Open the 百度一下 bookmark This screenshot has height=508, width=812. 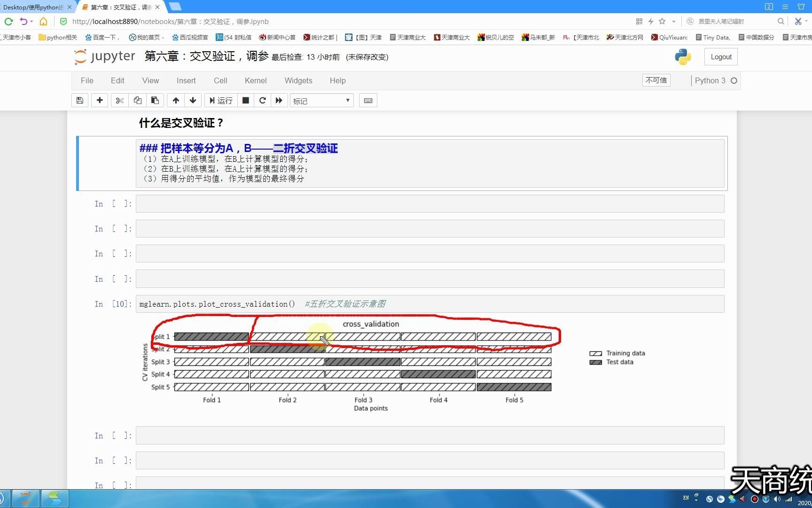point(102,37)
